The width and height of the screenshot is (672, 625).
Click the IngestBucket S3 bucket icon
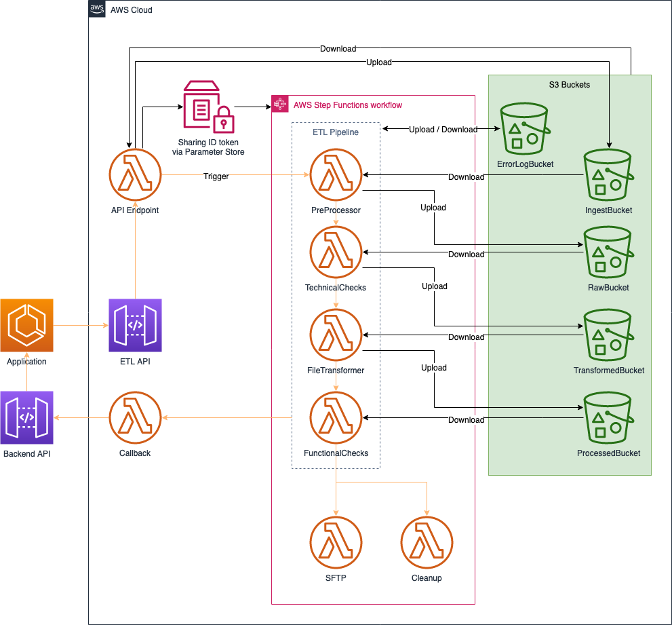click(607, 175)
